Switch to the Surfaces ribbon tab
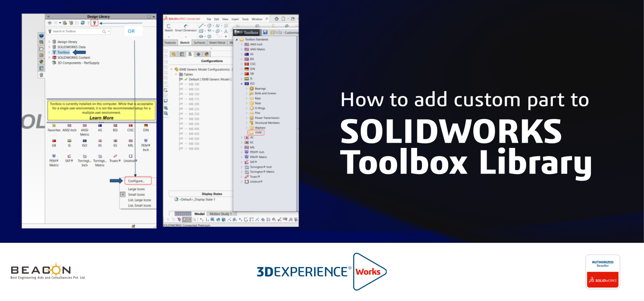This screenshot has height=301, width=644. point(199,43)
